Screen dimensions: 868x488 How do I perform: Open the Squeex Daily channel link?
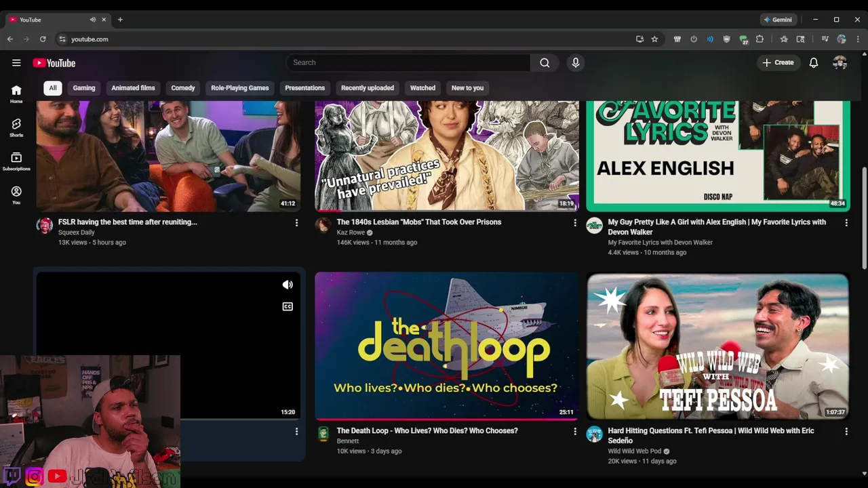77,232
